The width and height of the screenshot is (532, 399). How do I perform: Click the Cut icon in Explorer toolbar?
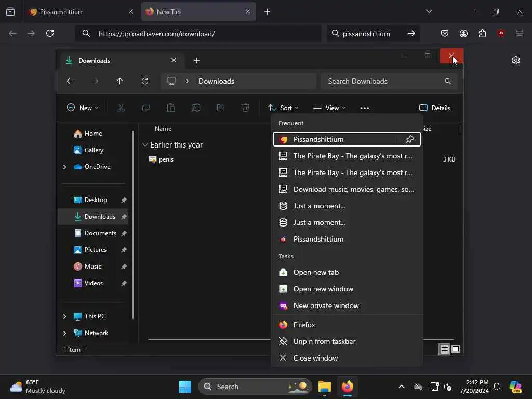(121, 108)
